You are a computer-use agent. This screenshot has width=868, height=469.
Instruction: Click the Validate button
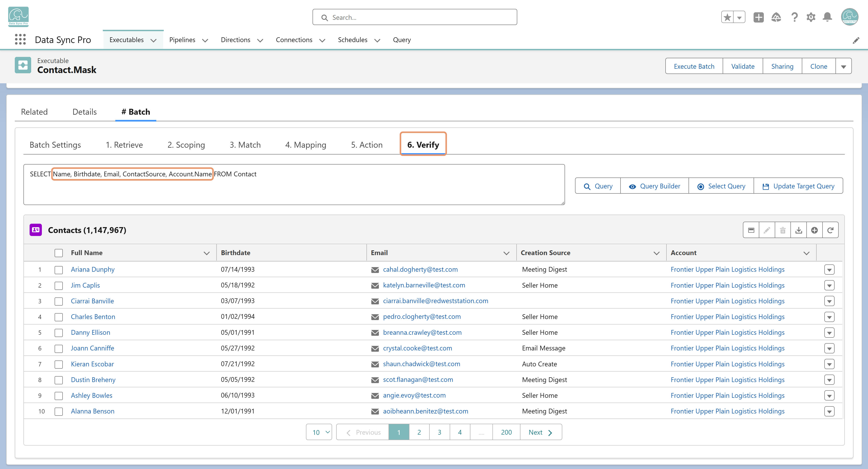[x=743, y=66]
